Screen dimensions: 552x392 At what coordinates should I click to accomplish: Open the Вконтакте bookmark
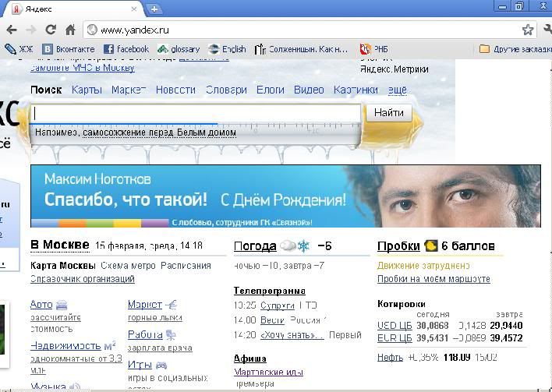tap(69, 49)
